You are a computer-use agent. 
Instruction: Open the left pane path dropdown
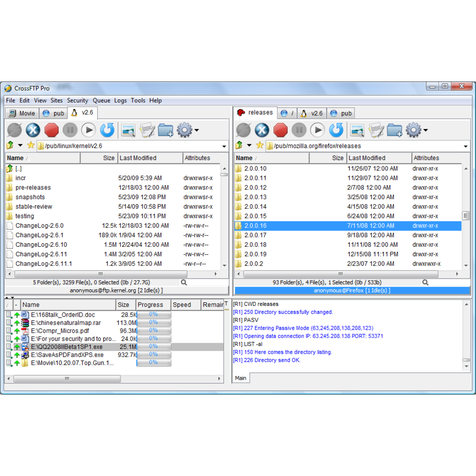click(224, 146)
